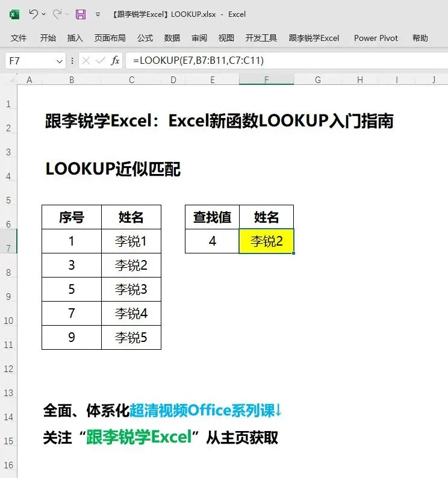The image size is (448, 478).
Task: Click the three-dot handle beside Name Box
Action: pos(72,61)
